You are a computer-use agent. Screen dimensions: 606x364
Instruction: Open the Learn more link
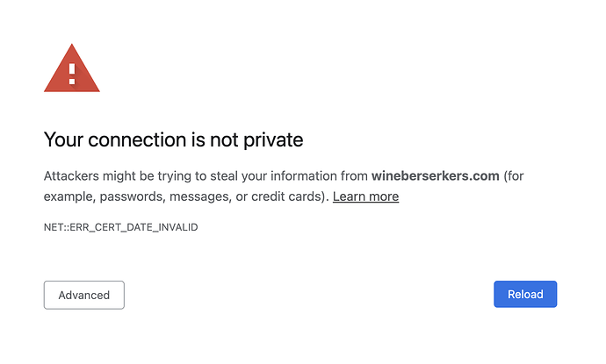point(365,196)
